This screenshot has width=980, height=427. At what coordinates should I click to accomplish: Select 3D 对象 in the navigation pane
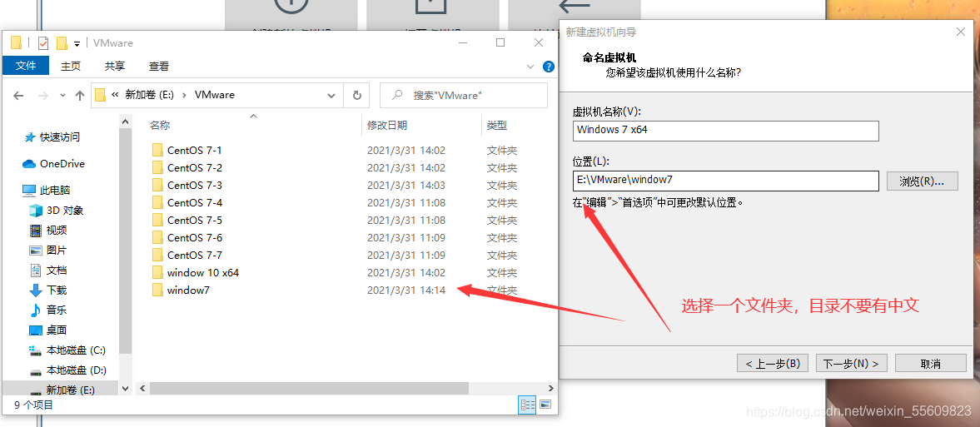point(65,210)
